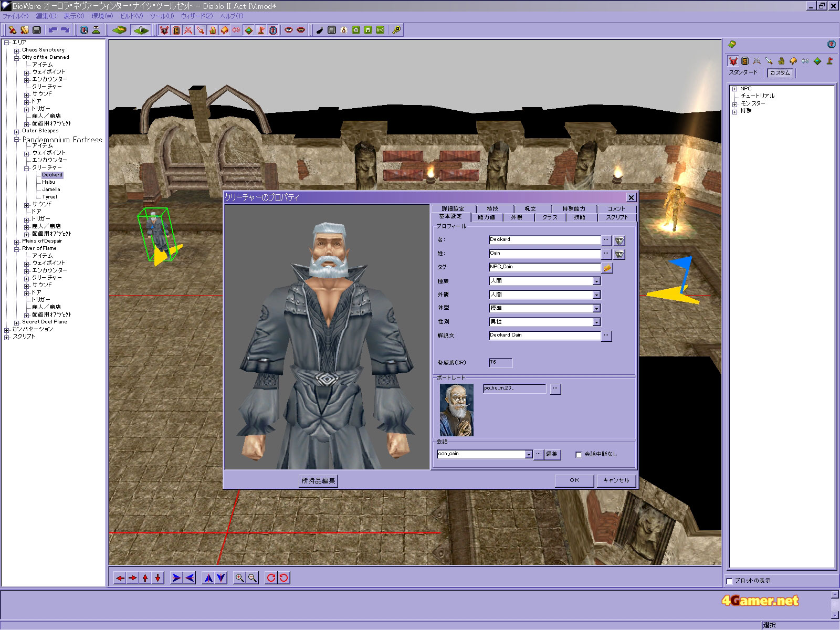Select the Paint Placeables table icon in top toolbar
This screenshot has width=840, height=630.
pyautogui.click(x=225, y=30)
